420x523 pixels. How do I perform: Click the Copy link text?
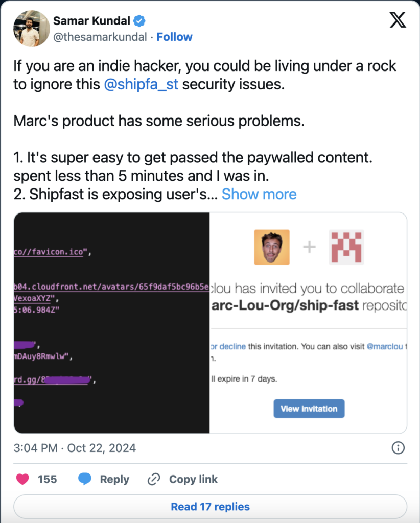[193, 479]
